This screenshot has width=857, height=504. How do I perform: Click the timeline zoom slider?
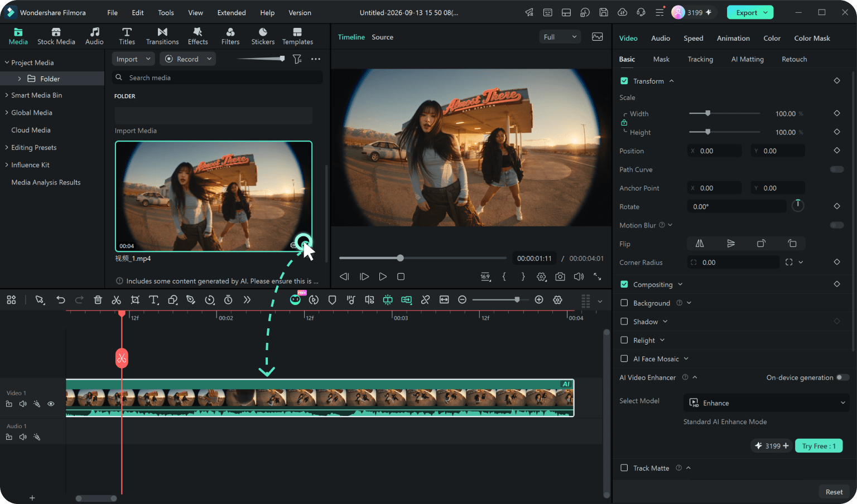click(500, 300)
